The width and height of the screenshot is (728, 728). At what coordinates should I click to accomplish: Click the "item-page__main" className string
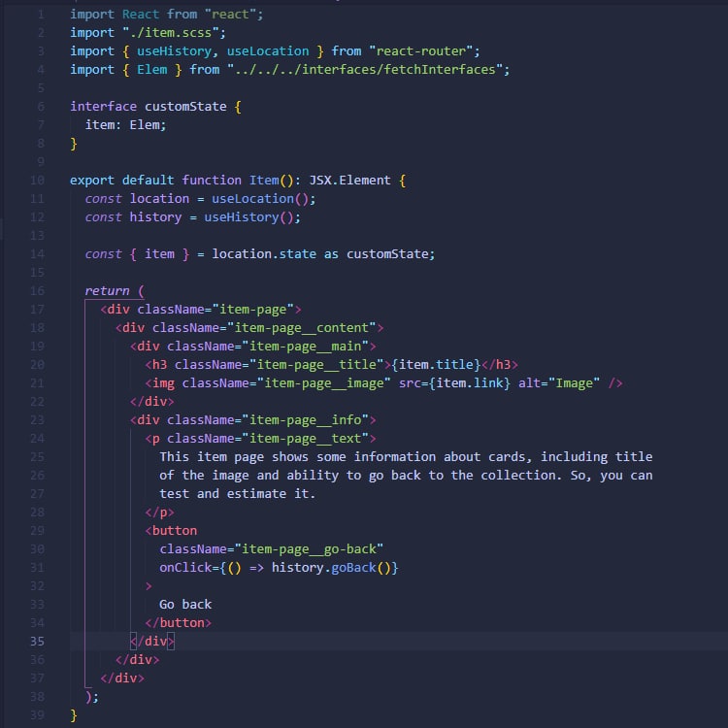point(305,347)
